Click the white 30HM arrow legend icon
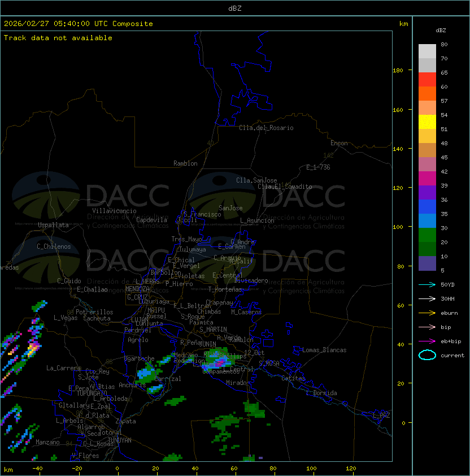Viewport: 470px width, 476px height. pyautogui.click(x=427, y=298)
